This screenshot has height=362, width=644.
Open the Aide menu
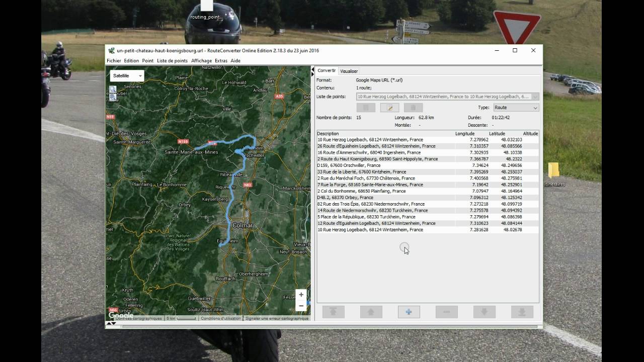pos(235,61)
